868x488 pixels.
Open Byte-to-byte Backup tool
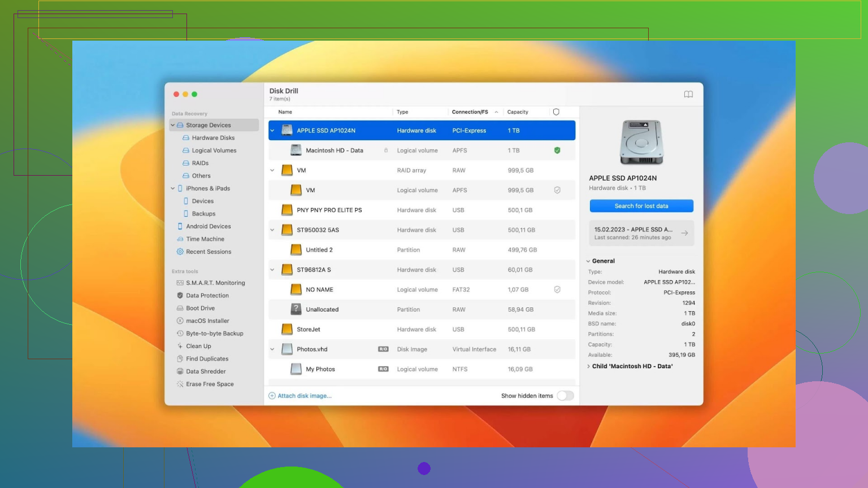(214, 334)
